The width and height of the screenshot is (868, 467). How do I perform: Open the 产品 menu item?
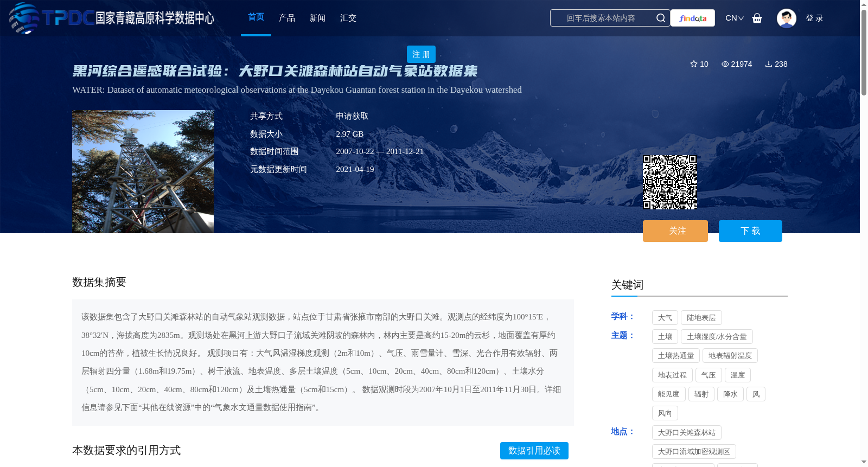[287, 18]
